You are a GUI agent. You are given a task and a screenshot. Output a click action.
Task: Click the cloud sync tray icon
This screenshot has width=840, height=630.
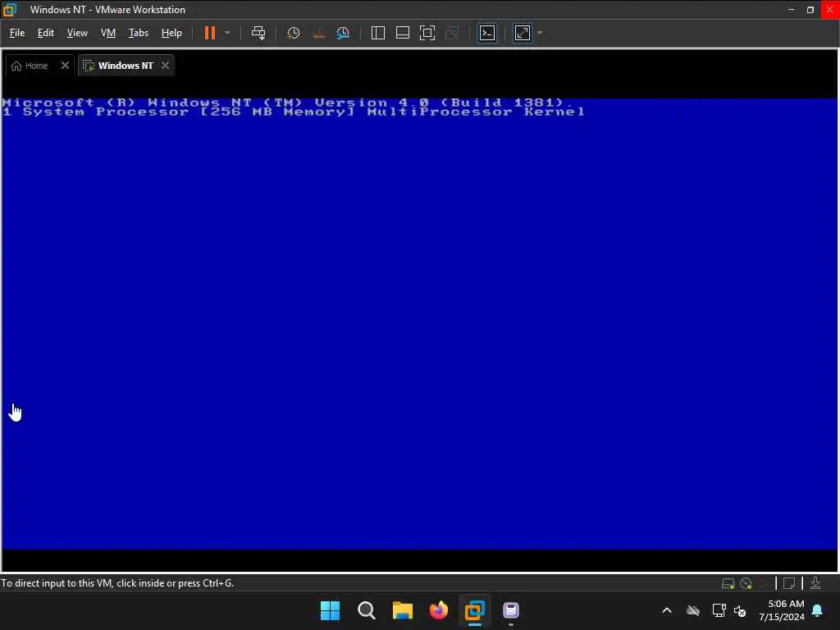692,610
